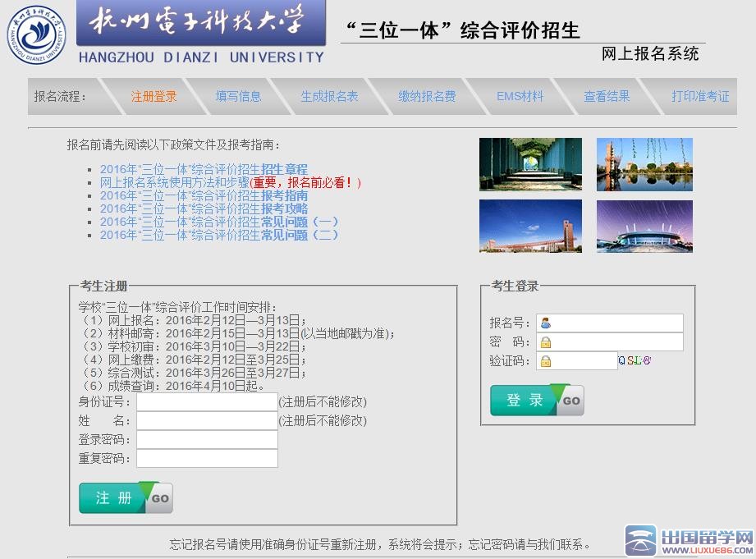The width and height of the screenshot is (756, 559).
Task: Click the lock icon in 密码 field
Action: point(546,342)
